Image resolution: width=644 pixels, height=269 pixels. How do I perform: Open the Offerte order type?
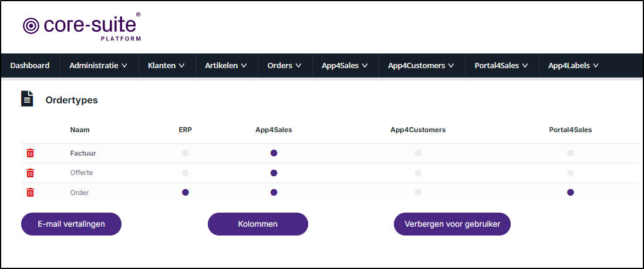coord(82,173)
